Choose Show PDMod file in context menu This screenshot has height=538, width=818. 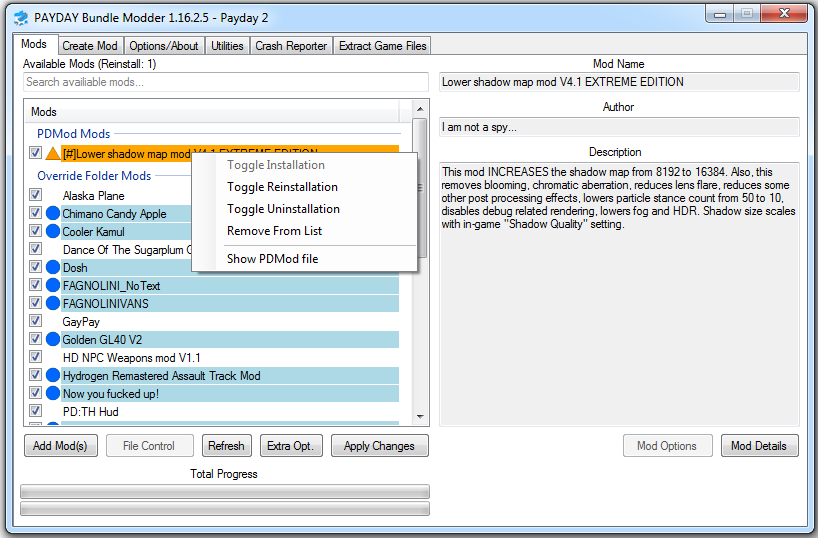pos(305,259)
